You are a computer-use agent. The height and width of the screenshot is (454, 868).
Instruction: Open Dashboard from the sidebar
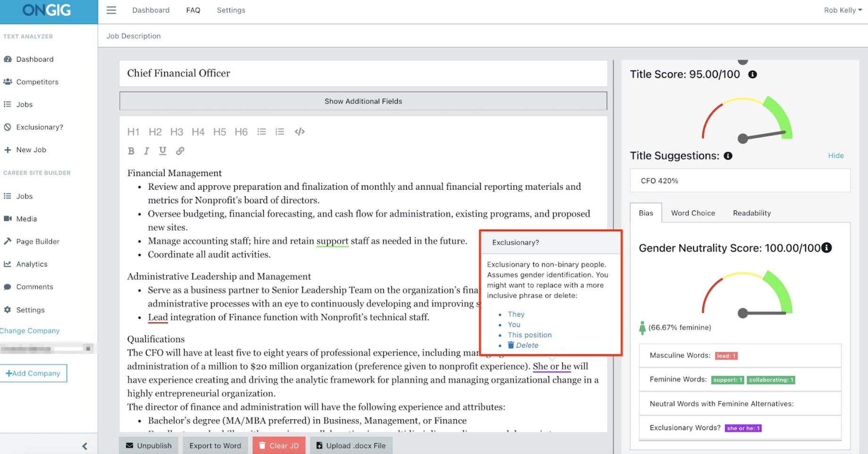point(34,59)
